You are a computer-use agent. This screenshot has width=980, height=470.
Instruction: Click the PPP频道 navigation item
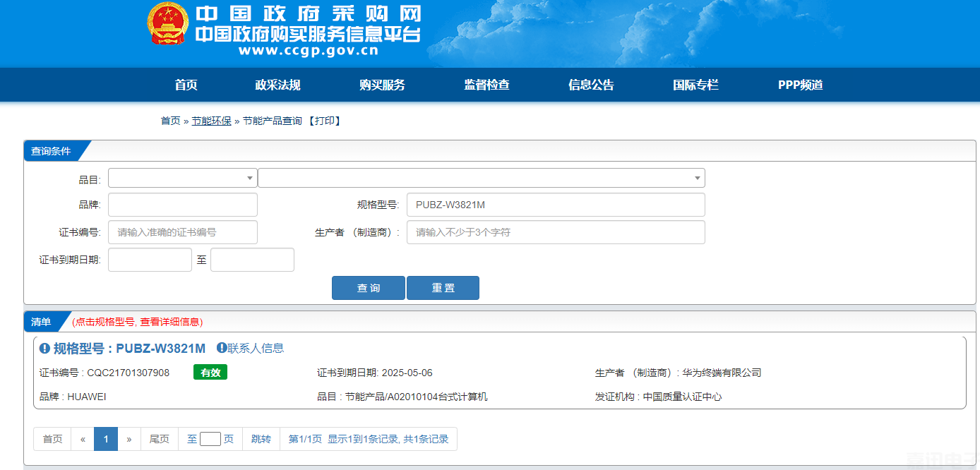pyautogui.click(x=800, y=85)
